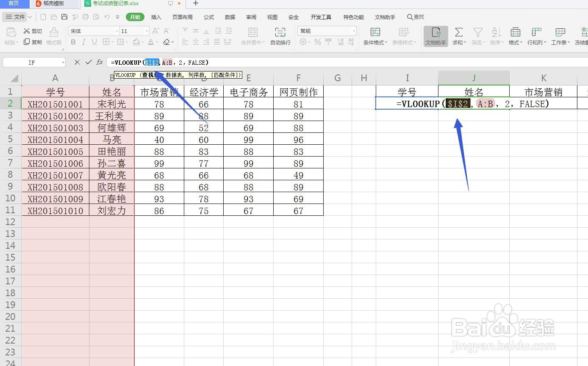Open print preview icon
The height and width of the screenshot is (366, 588).
pos(96,17)
